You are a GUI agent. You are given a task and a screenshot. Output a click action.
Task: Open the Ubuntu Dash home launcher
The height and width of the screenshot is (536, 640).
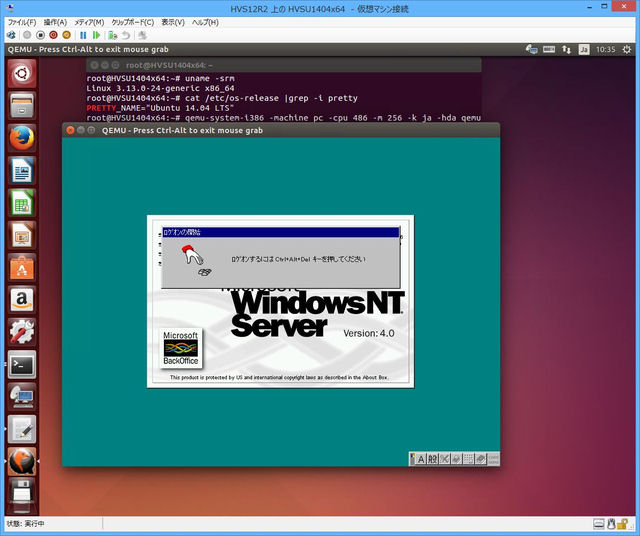tap(22, 74)
